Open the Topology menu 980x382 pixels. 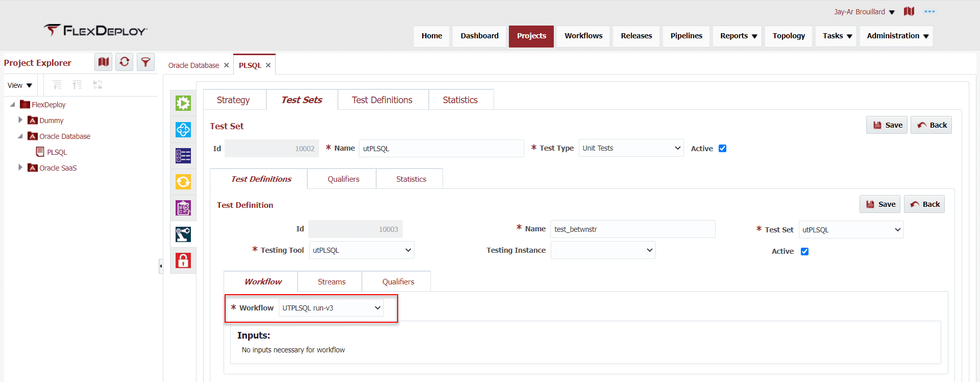(789, 36)
